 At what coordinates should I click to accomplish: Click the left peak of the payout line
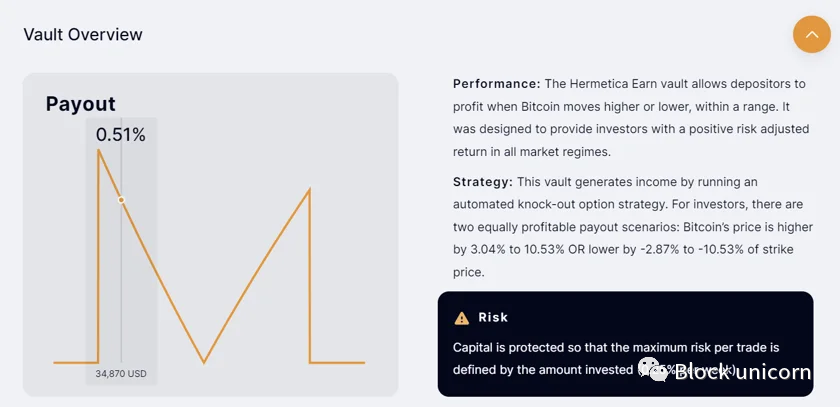pos(98,151)
